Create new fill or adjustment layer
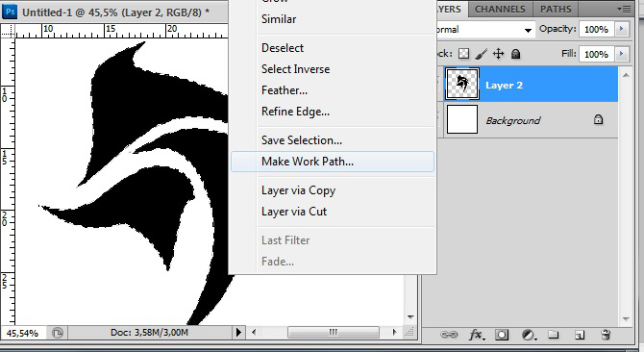644x352 pixels. [530, 335]
